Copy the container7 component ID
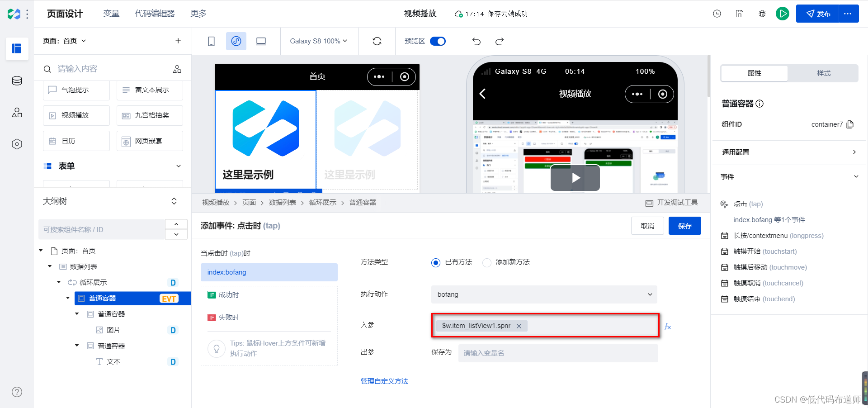The width and height of the screenshot is (868, 408). point(850,124)
